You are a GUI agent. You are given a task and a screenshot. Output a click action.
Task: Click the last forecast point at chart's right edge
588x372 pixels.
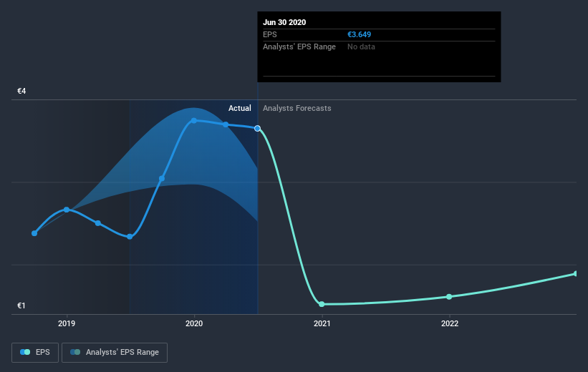(576, 274)
